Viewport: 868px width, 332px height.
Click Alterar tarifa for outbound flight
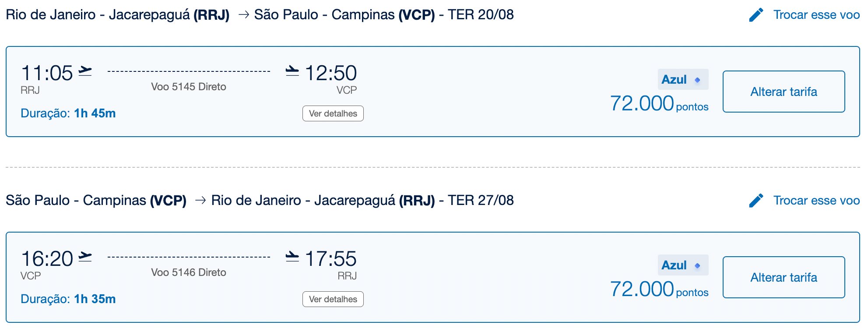(784, 92)
